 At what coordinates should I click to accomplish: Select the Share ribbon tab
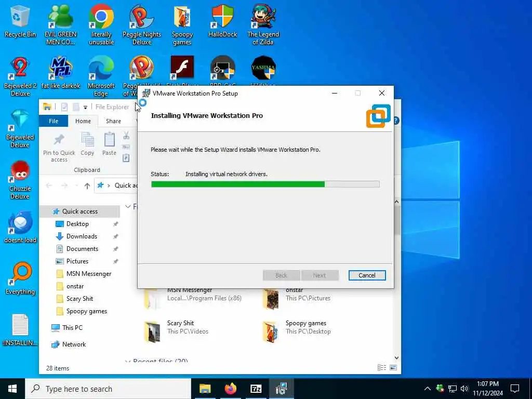[113, 121]
